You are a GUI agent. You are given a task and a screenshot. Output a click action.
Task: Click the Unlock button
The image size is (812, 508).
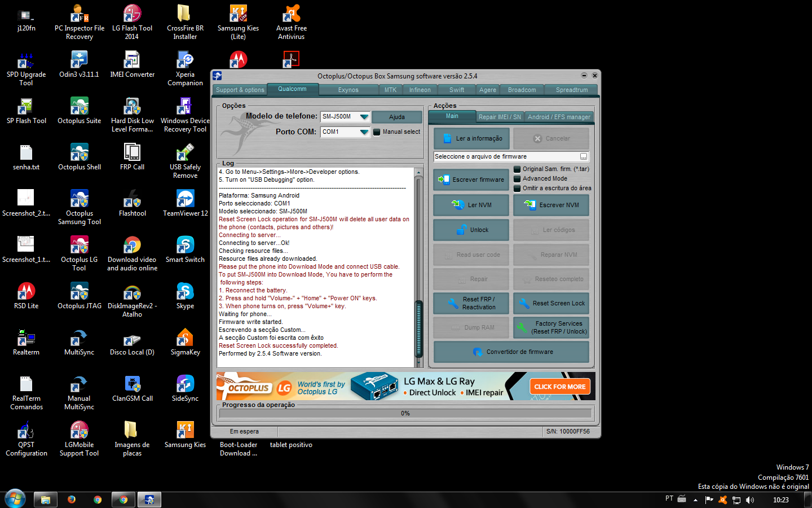pyautogui.click(x=471, y=230)
